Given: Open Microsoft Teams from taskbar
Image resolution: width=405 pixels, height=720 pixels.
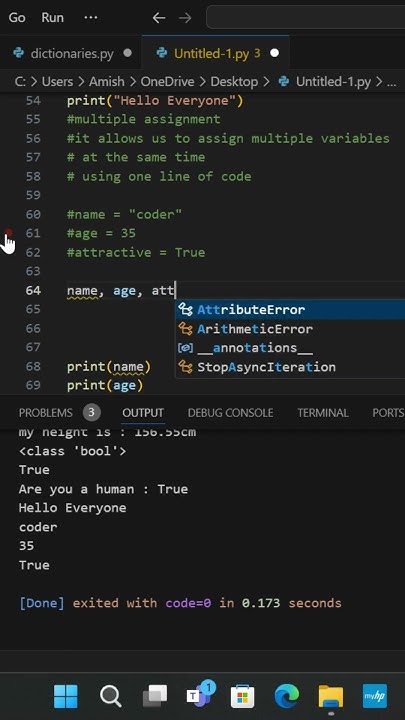Looking at the screenshot, I should tap(200, 694).
